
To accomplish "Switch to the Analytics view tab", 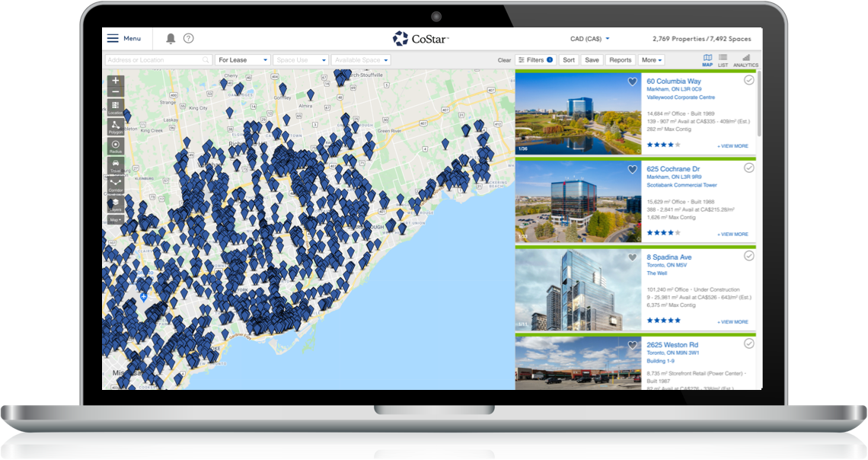I will [745, 60].
